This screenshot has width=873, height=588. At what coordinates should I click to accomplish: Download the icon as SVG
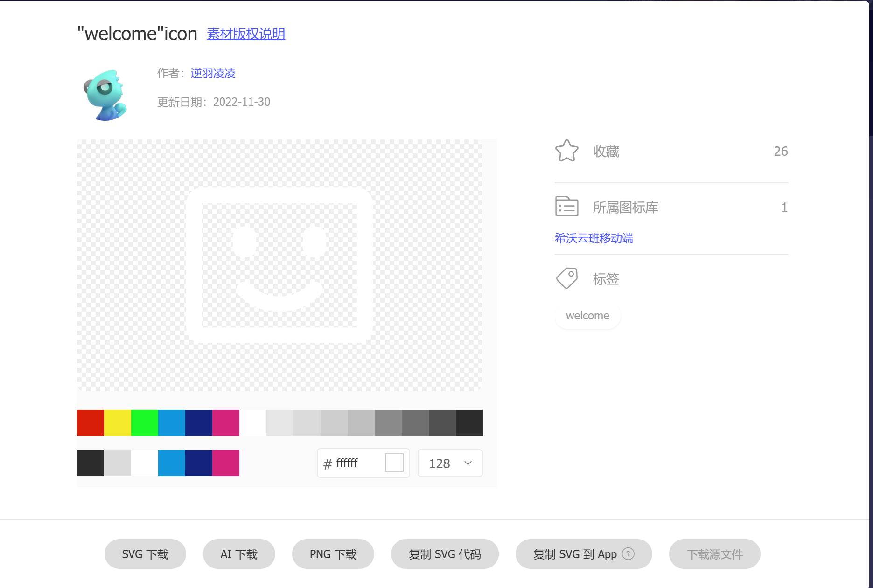pos(145,554)
